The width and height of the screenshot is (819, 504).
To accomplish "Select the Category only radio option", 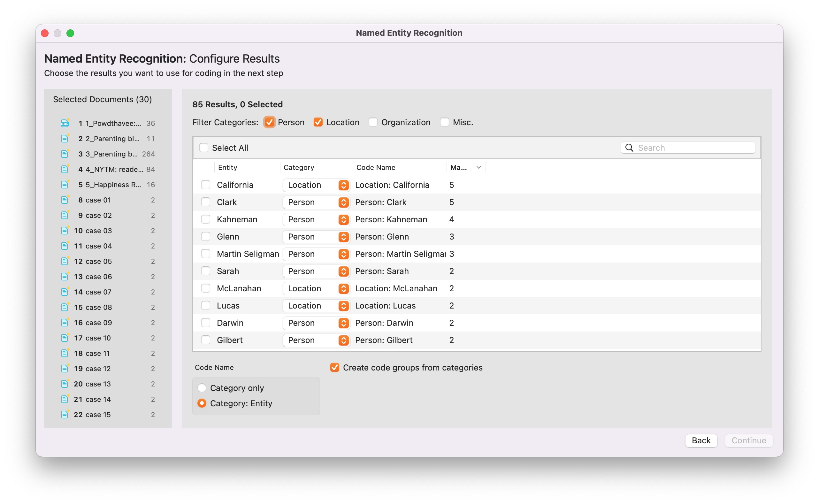I will 202,388.
